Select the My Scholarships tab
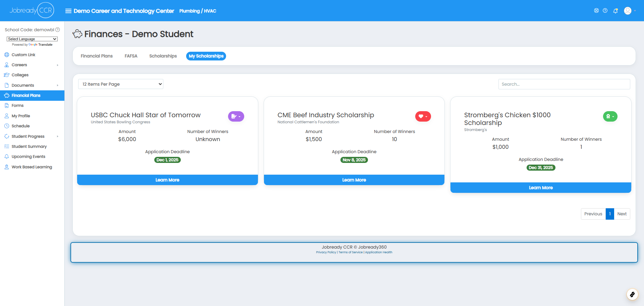Viewport: 644px width, 306px height. (206, 56)
